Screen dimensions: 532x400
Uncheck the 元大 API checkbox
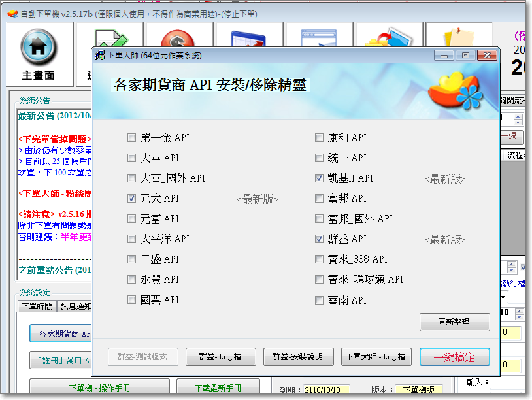coord(131,199)
